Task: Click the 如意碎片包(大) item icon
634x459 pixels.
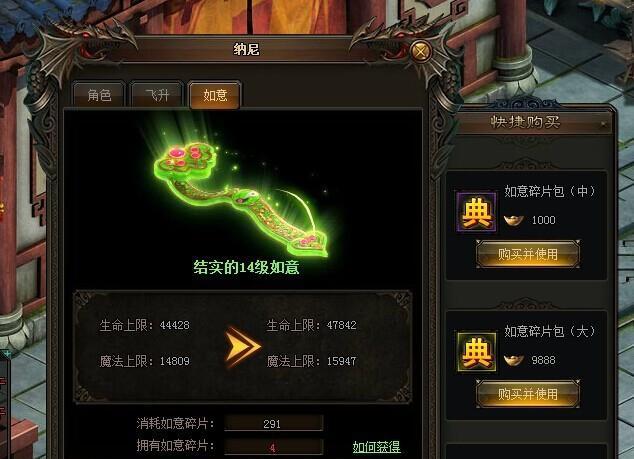Action: point(477,352)
